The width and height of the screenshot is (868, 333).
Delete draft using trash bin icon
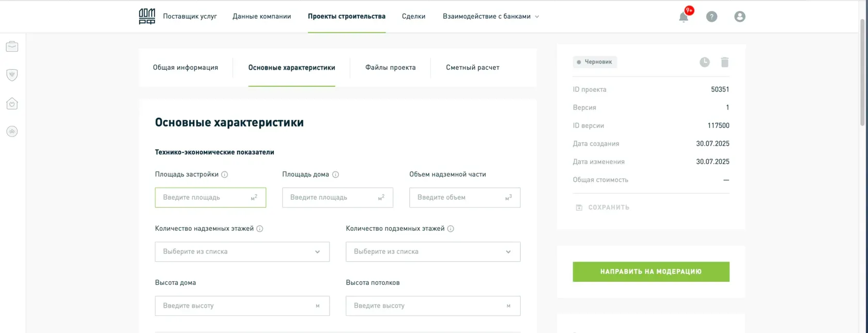(724, 62)
